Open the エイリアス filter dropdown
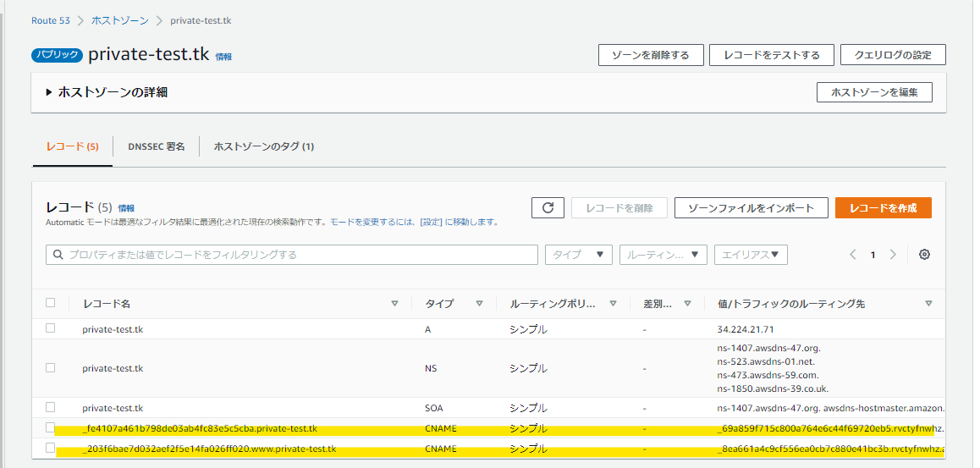Image resolution: width=980 pixels, height=468 pixels. point(751,255)
